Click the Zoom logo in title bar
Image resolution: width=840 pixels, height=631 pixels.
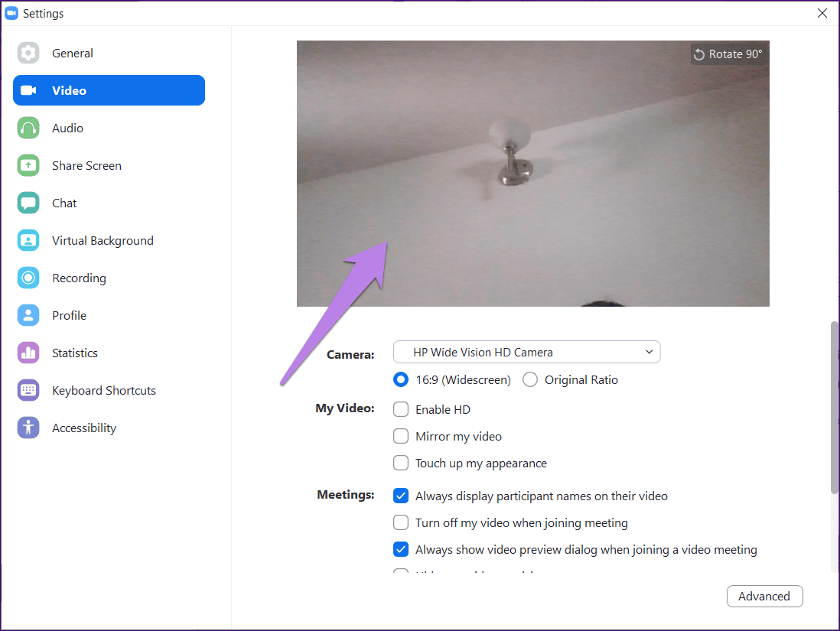[x=11, y=14]
